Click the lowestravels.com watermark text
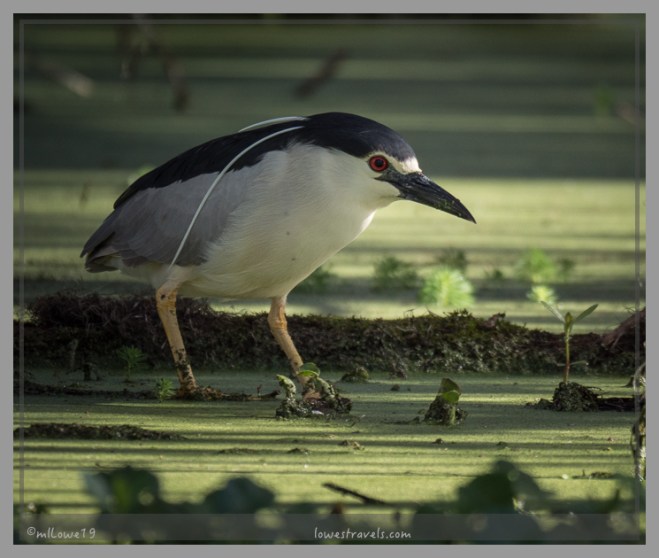The image size is (659, 558). pyautogui.click(x=362, y=533)
